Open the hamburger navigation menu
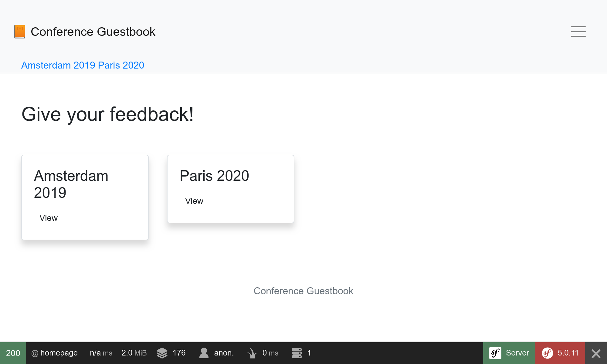 click(578, 32)
